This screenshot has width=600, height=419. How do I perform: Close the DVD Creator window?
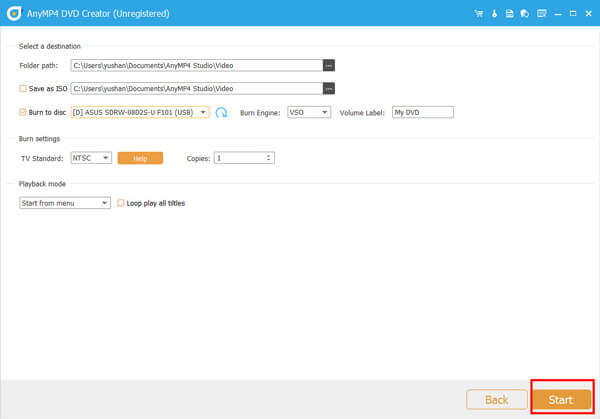589,13
